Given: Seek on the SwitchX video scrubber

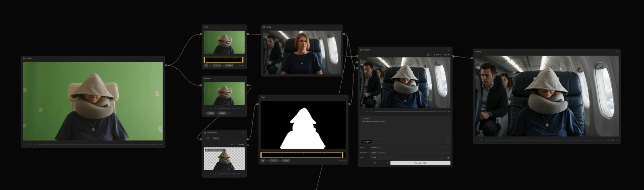Looking at the screenshot, I should (405, 112).
